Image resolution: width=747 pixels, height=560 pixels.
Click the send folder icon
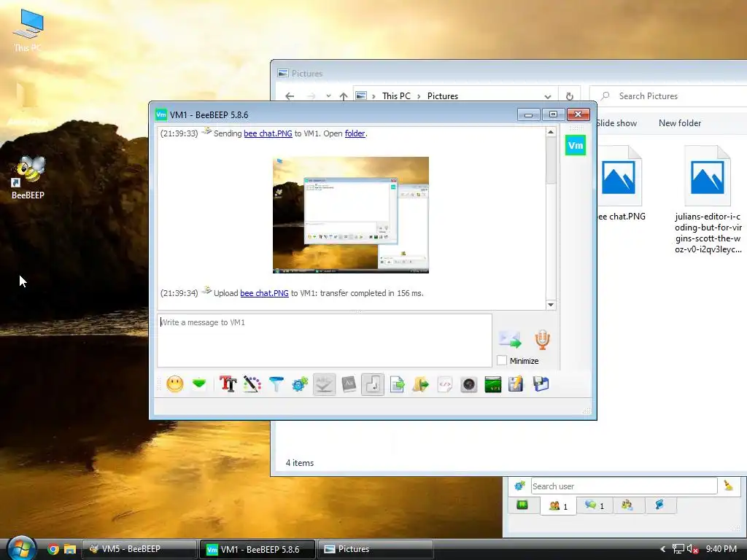421,384
